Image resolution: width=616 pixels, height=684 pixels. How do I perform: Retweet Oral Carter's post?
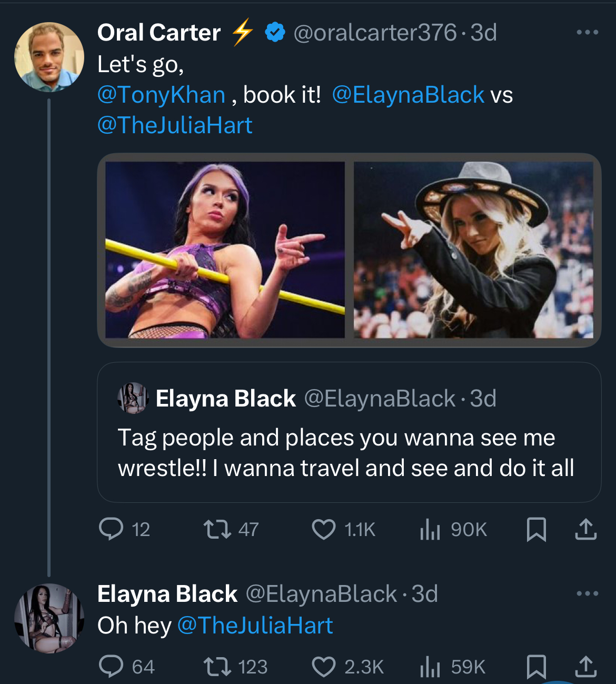217,529
